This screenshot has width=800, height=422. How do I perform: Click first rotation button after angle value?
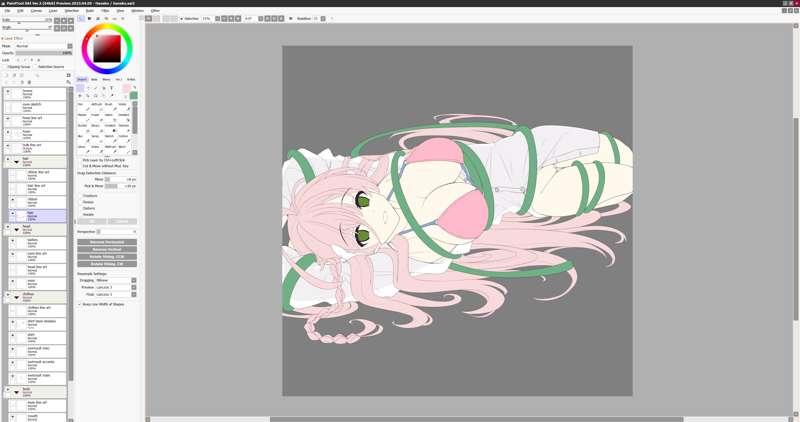(261, 18)
